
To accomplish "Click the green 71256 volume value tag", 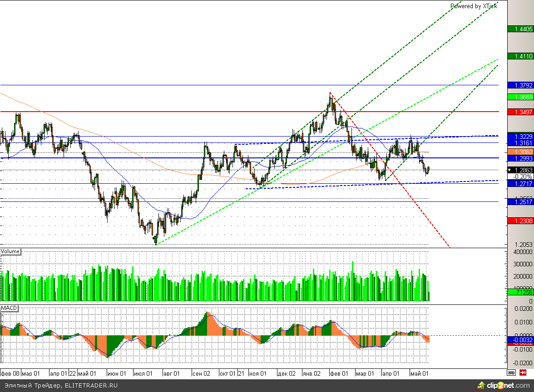I will [x=520, y=293].
